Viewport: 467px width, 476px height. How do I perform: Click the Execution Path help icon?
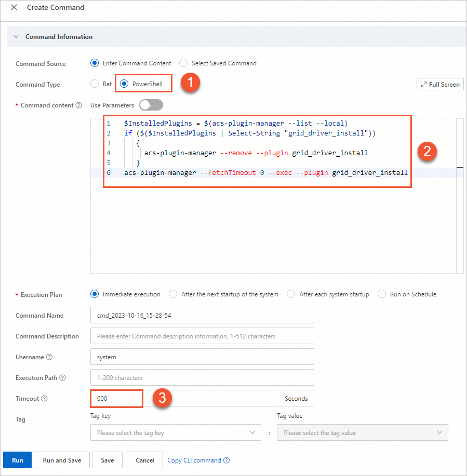coord(63,378)
